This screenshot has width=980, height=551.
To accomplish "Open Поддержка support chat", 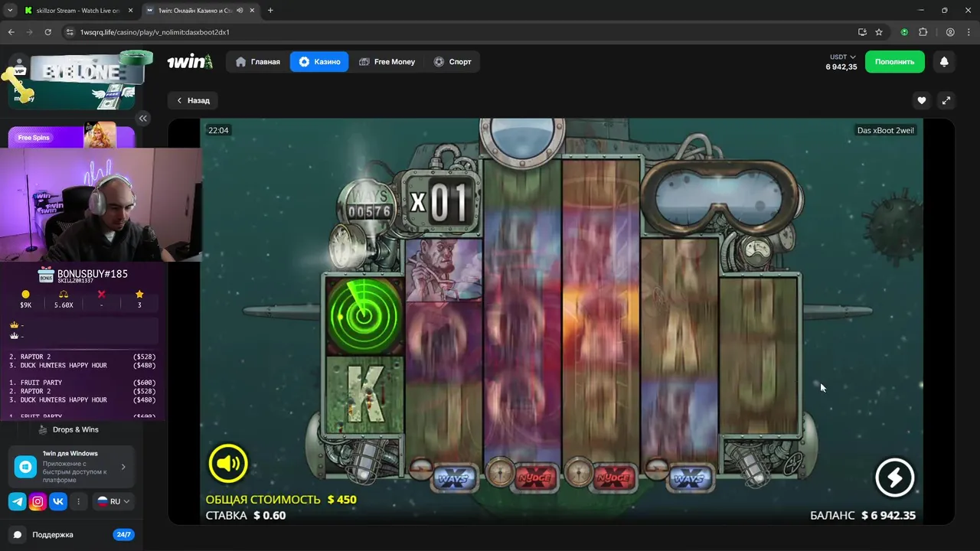I will [x=53, y=535].
